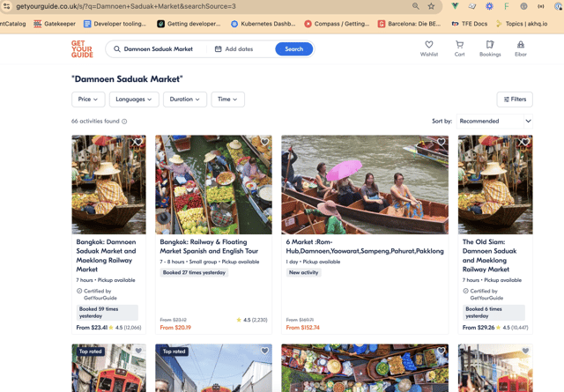Go to Bookings via ticket icon

click(x=490, y=45)
